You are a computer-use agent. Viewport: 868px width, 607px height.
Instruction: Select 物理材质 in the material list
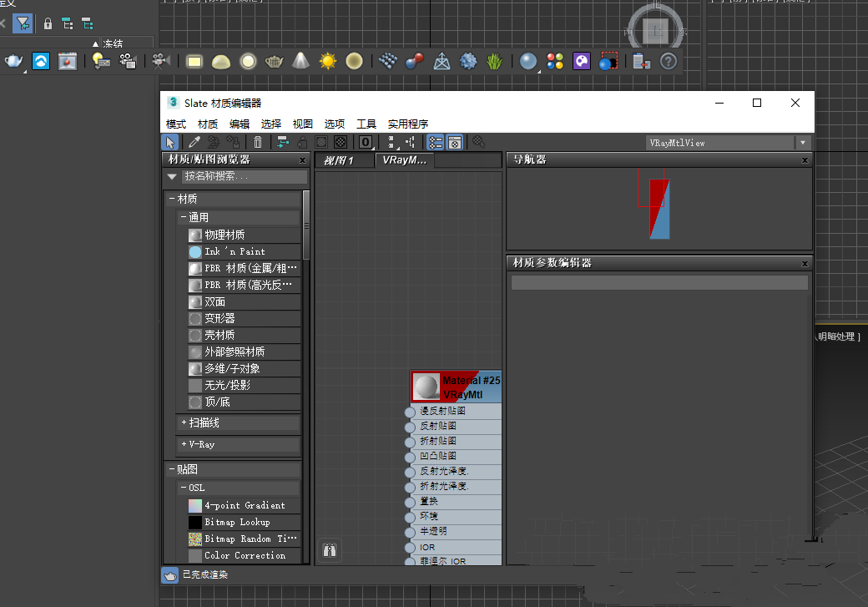pos(244,235)
